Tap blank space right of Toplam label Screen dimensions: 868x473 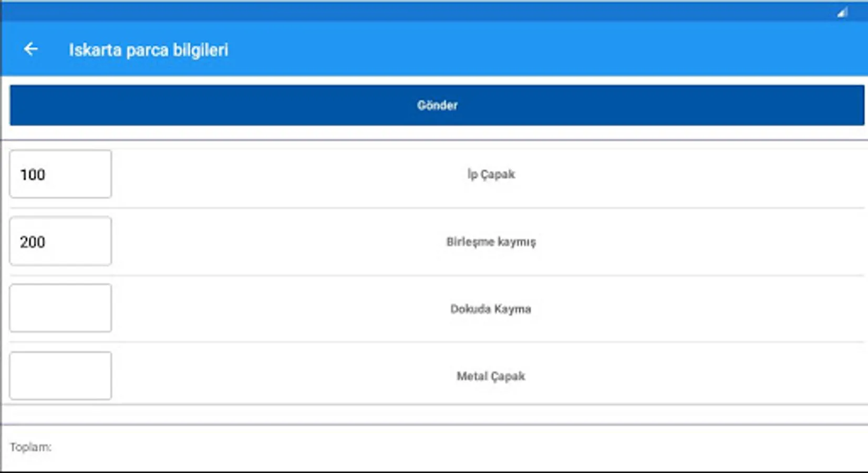tap(420, 447)
